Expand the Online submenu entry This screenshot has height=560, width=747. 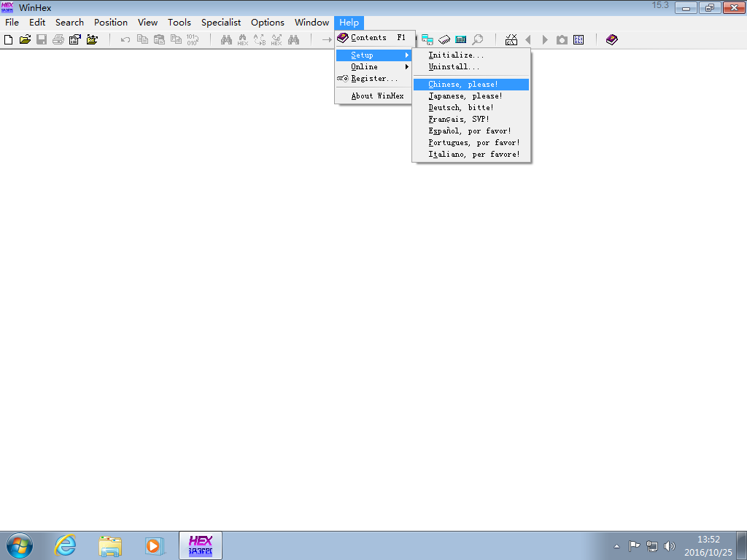pos(374,66)
